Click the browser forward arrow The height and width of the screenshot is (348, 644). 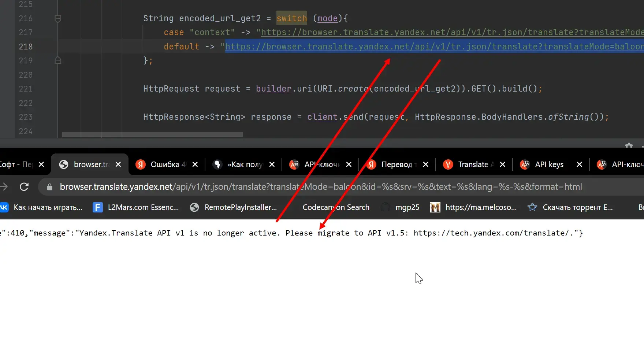4,187
